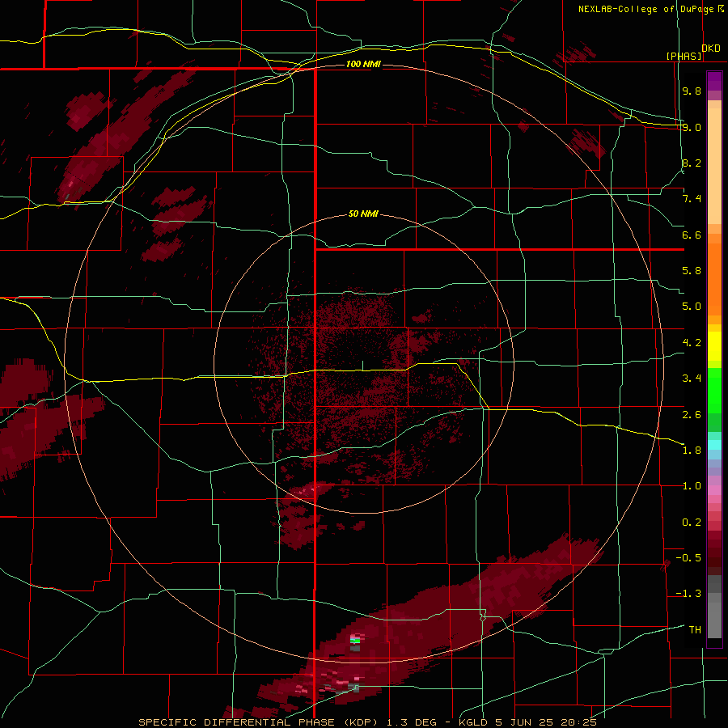Click the 1.8 value on the scale
The height and width of the screenshot is (728, 728).
(x=692, y=451)
